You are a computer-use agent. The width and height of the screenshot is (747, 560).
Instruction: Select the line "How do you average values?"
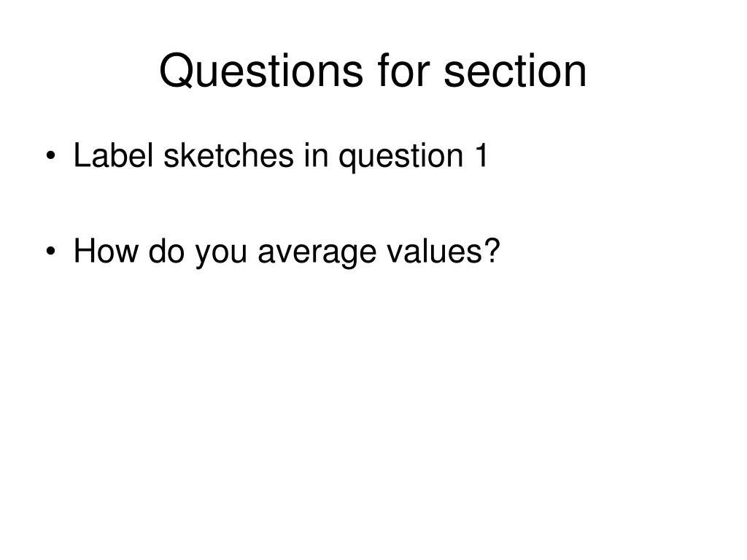pyautogui.click(x=287, y=252)
